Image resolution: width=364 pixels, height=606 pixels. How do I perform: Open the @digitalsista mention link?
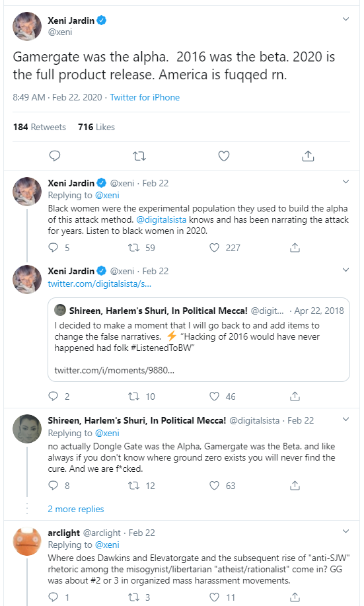[161, 220]
